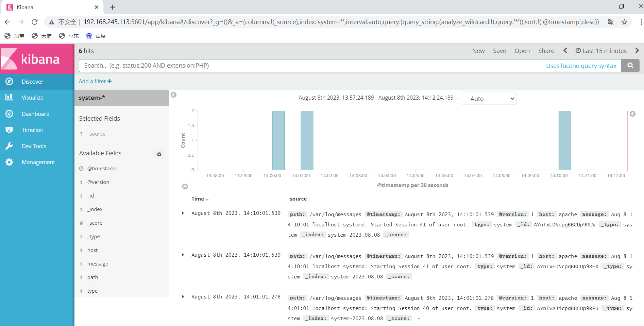644x326 pixels.
Task: Move time range backward with left chevron
Action: click(565, 50)
